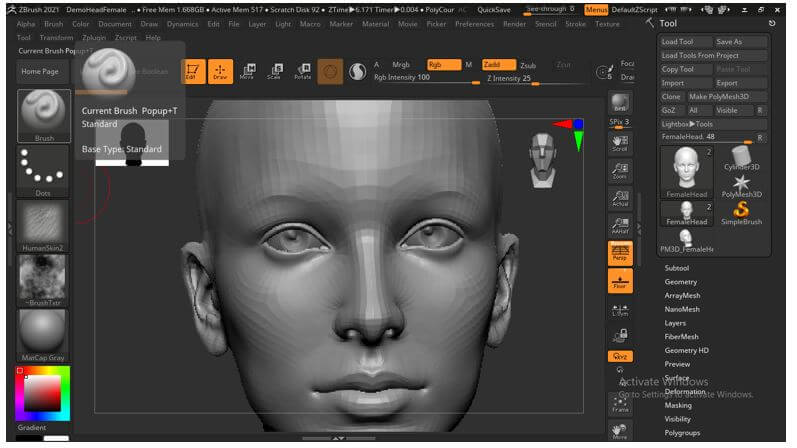797x448 pixels.
Task: Click the Rgb Intensity slider
Action: tap(426, 78)
